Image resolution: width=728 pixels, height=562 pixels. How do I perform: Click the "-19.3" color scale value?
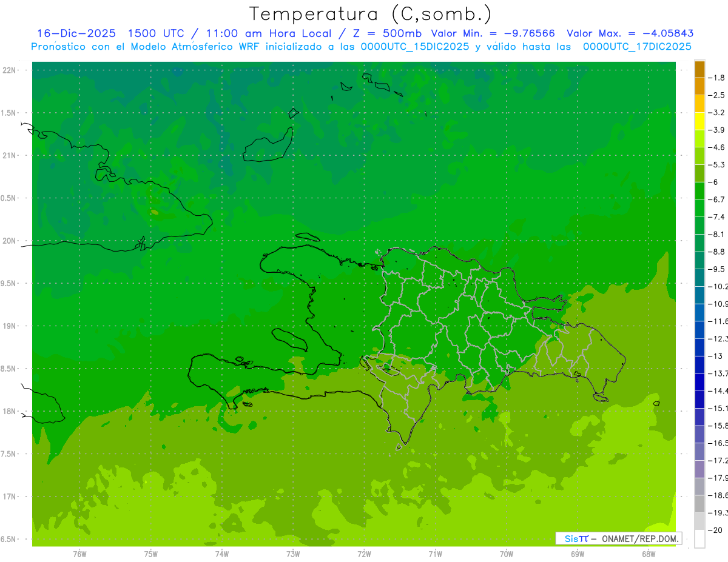point(718,512)
